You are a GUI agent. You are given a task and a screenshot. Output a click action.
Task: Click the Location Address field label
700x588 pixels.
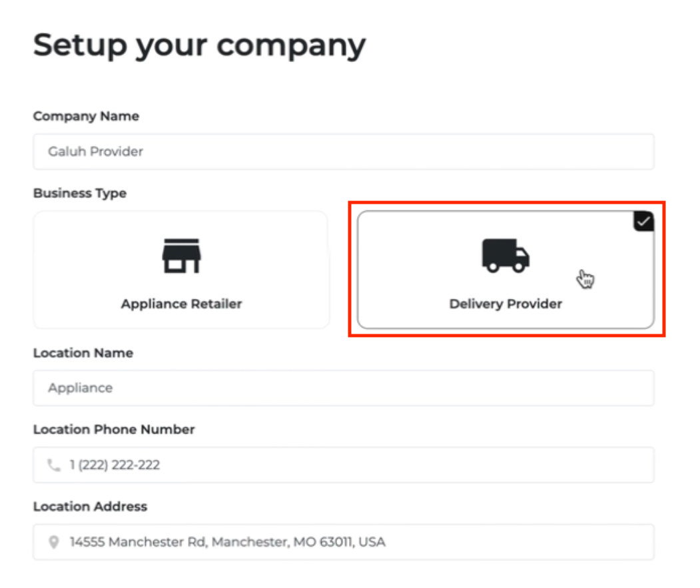[x=90, y=507]
